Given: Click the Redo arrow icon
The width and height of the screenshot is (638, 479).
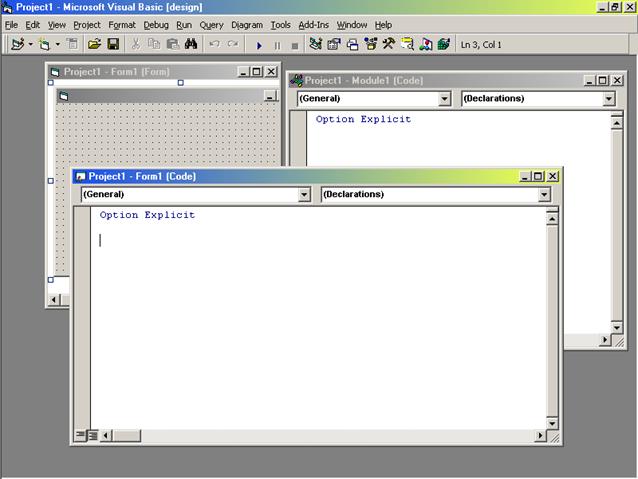Looking at the screenshot, I should point(233,44).
